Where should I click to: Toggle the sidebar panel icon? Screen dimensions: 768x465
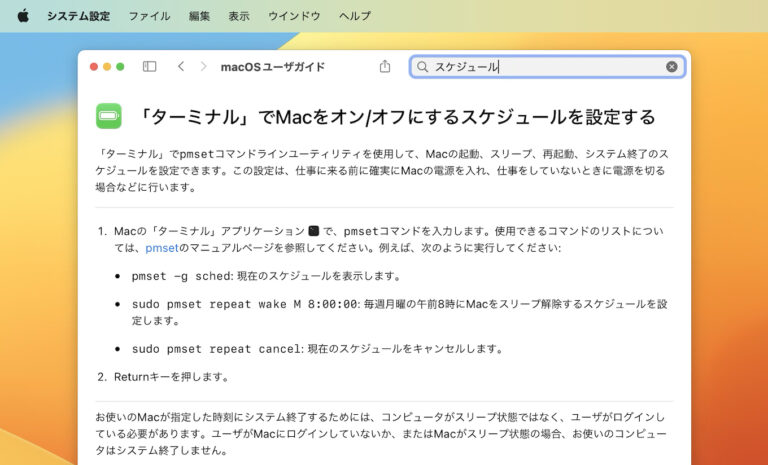[149, 67]
